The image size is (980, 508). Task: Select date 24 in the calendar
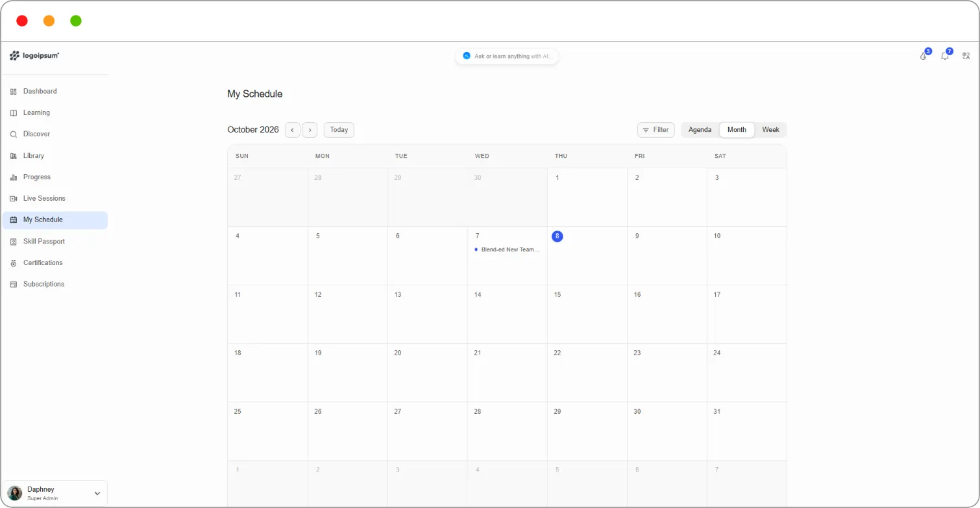[717, 353]
